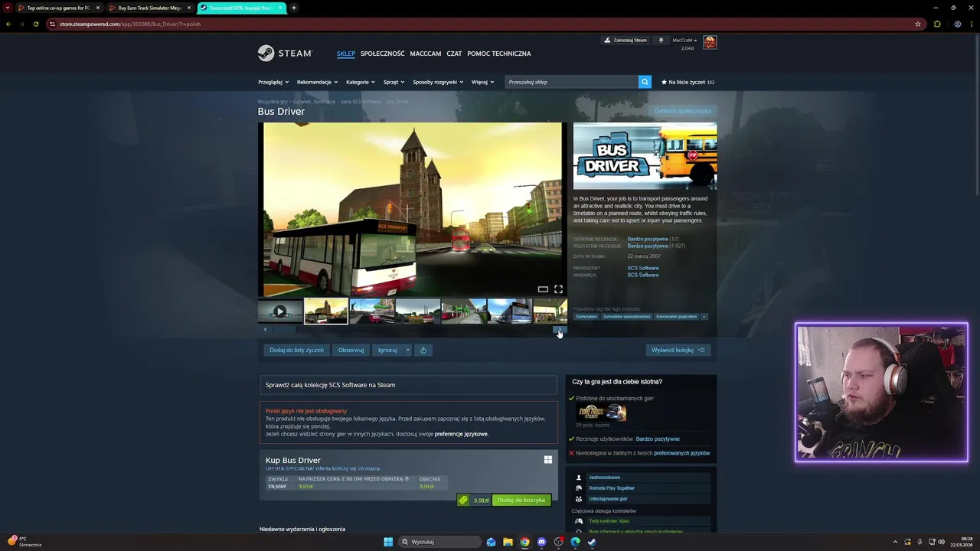Screen dimensions: 980x551
Task: Click the Windows platform icon in purchase box
Action: pos(547,460)
